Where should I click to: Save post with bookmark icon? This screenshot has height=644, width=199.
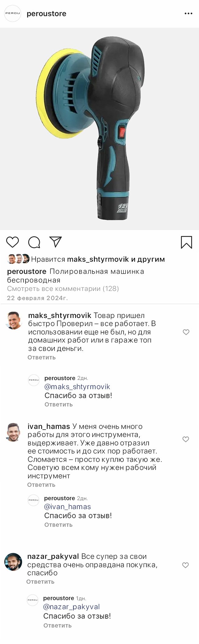[x=186, y=242]
